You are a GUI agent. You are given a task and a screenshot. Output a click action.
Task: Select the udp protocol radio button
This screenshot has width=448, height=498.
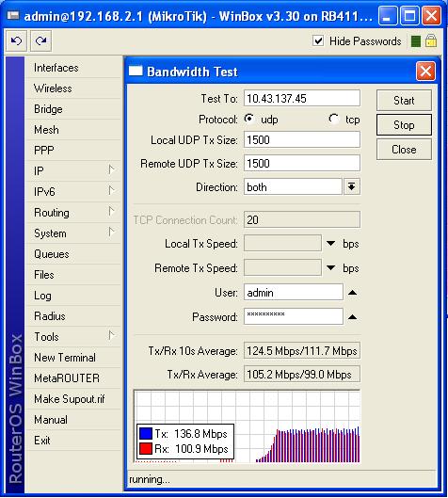click(x=249, y=120)
